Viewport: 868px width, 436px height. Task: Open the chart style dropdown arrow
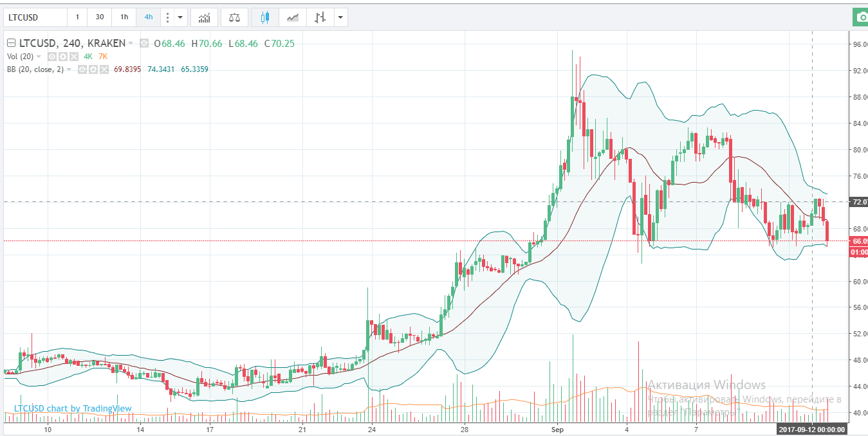(x=340, y=17)
